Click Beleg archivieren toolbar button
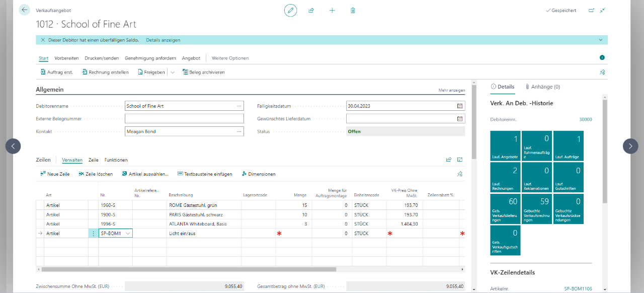Image resolution: width=644 pixels, height=293 pixels. coord(203,72)
